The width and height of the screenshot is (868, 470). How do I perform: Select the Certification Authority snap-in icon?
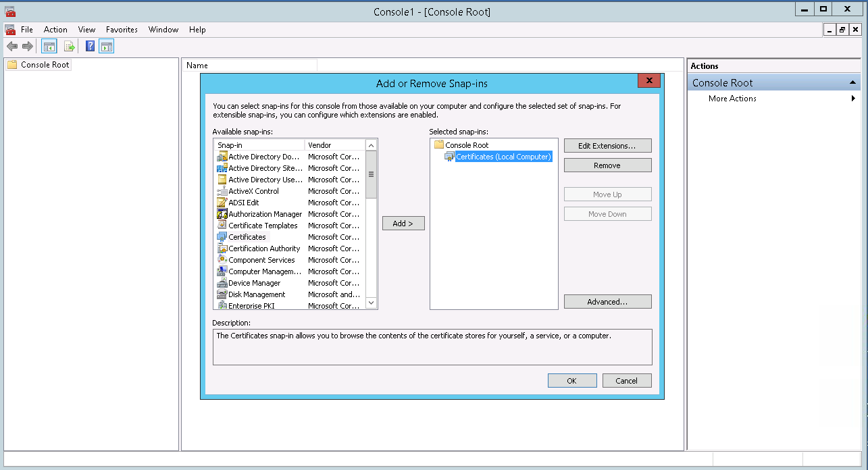[x=222, y=249]
